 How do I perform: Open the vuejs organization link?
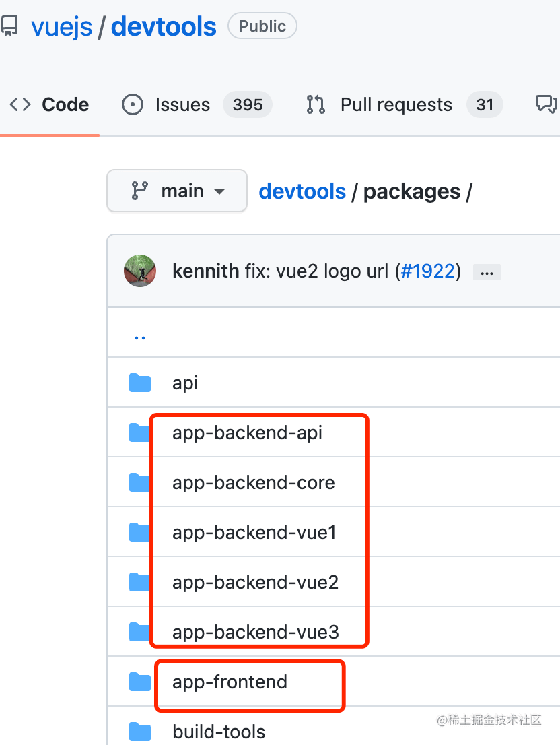61,27
